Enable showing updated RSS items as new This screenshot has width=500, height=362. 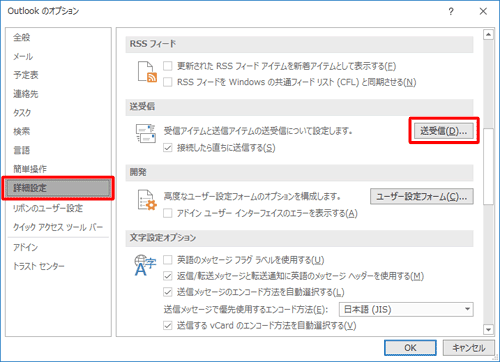coord(168,66)
